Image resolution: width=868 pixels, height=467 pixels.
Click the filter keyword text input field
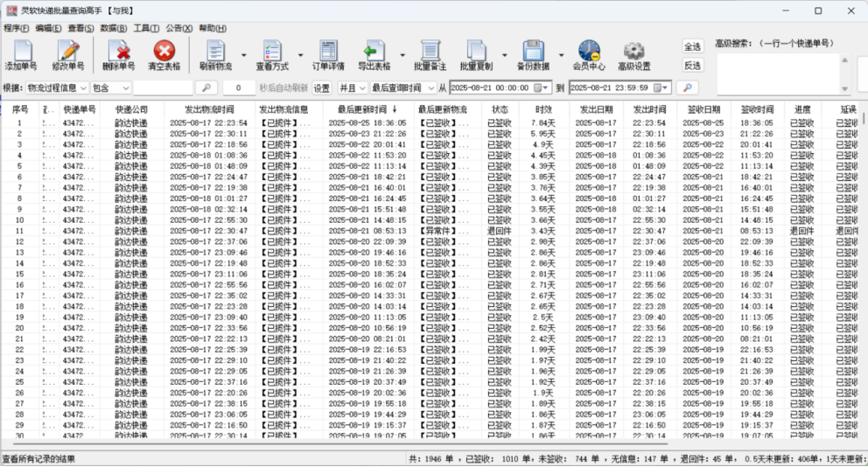163,88
